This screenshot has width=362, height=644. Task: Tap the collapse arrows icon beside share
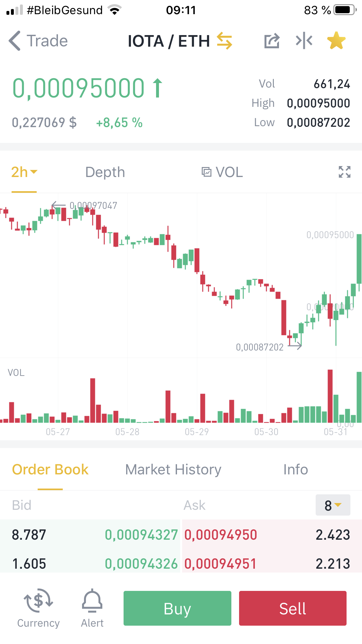point(304,41)
